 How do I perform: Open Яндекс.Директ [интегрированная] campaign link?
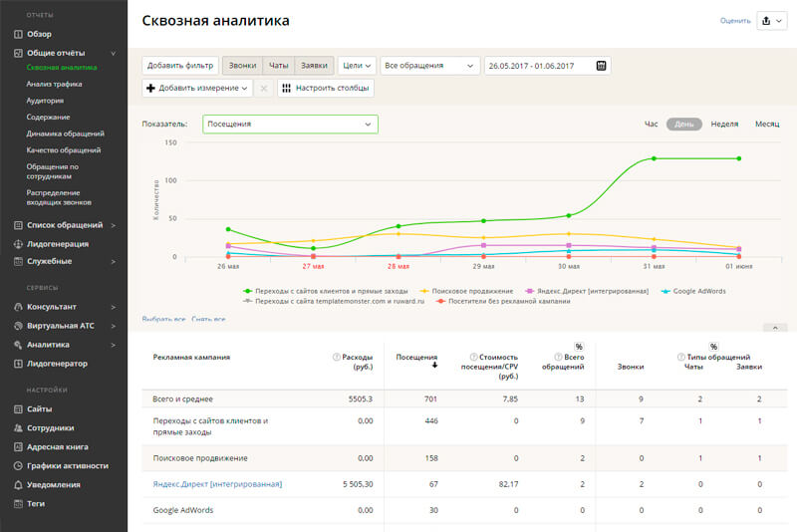pyautogui.click(x=217, y=484)
